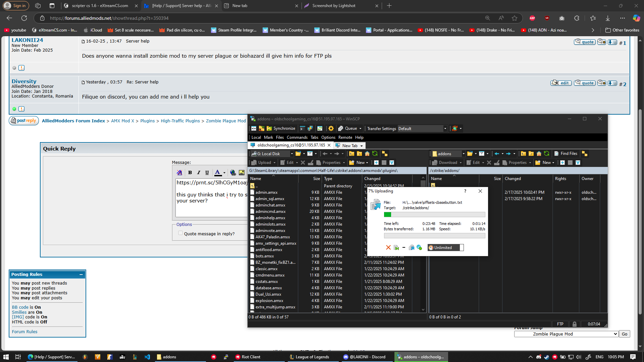Click select files plus icon in local panel
The height and width of the screenshot is (362, 644).
pyautogui.click(x=376, y=163)
